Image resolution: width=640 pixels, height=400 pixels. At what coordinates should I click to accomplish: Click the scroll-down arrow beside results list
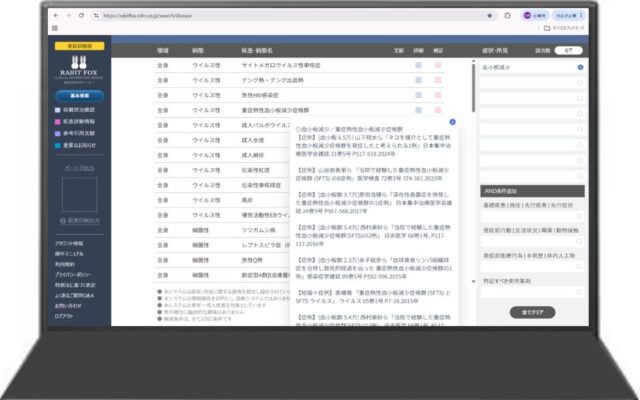(473, 282)
